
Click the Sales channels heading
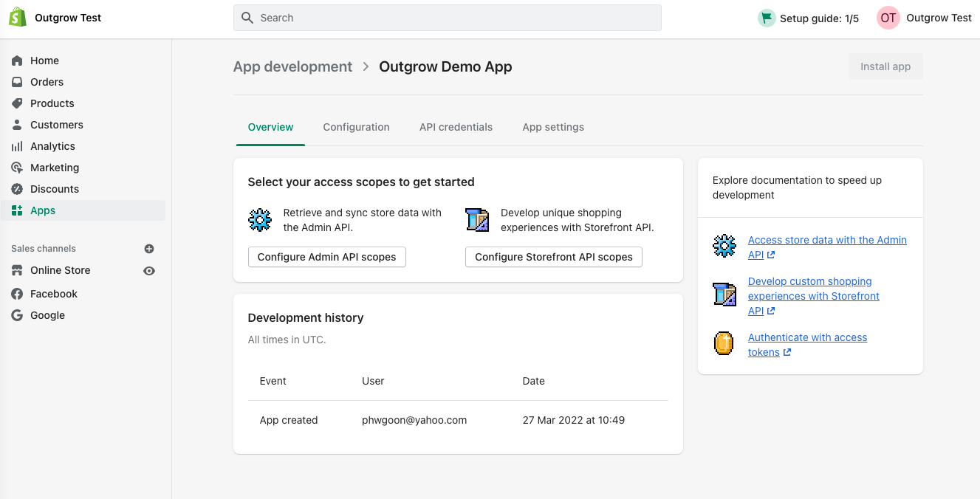coord(44,249)
